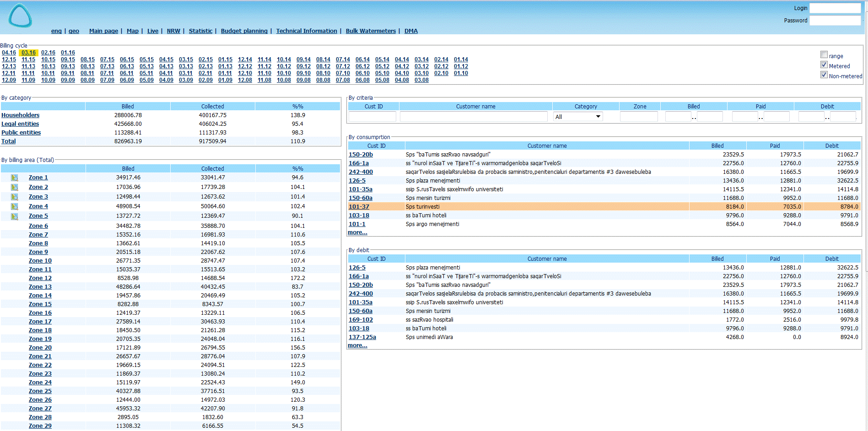Open Bulk Watermeters page
The image size is (868, 431).
(x=371, y=31)
